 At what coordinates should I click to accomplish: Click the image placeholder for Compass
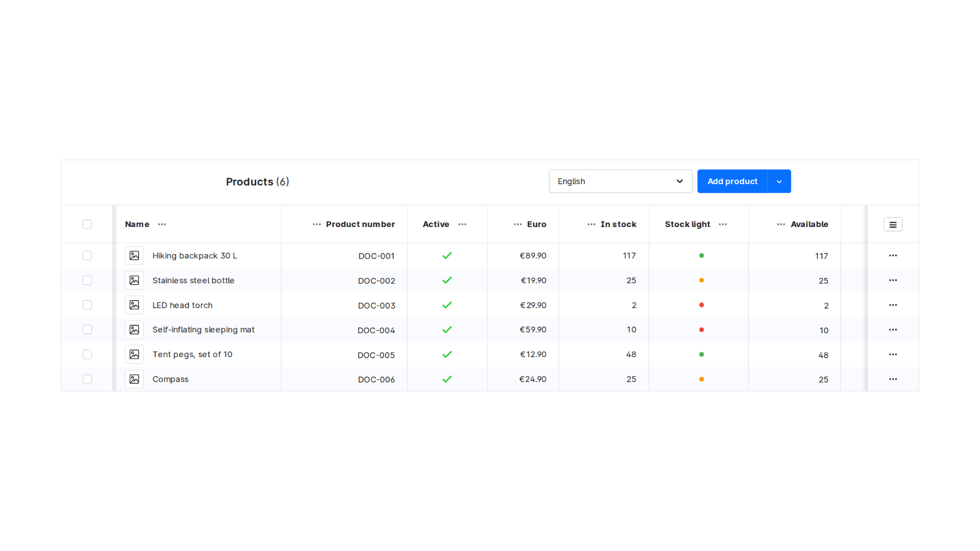point(134,379)
